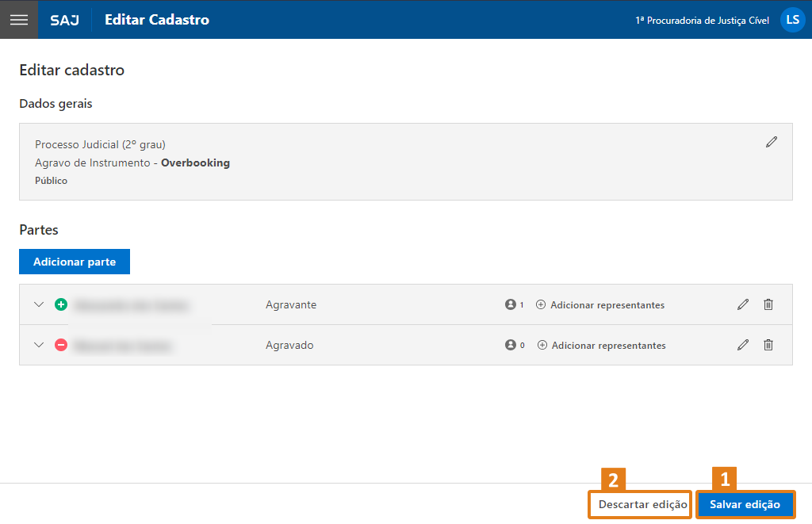Add representatives to the Agravado party
812x524 pixels.
(x=602, y=345)
